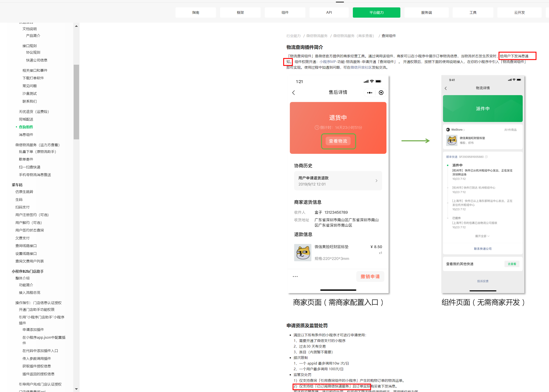Click shiba dog product thumbnail under 退款信息

tap(303, 252)
